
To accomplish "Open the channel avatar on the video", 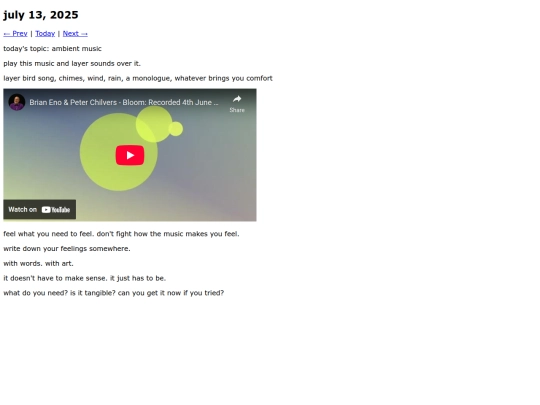I will [x=17, y=102].
